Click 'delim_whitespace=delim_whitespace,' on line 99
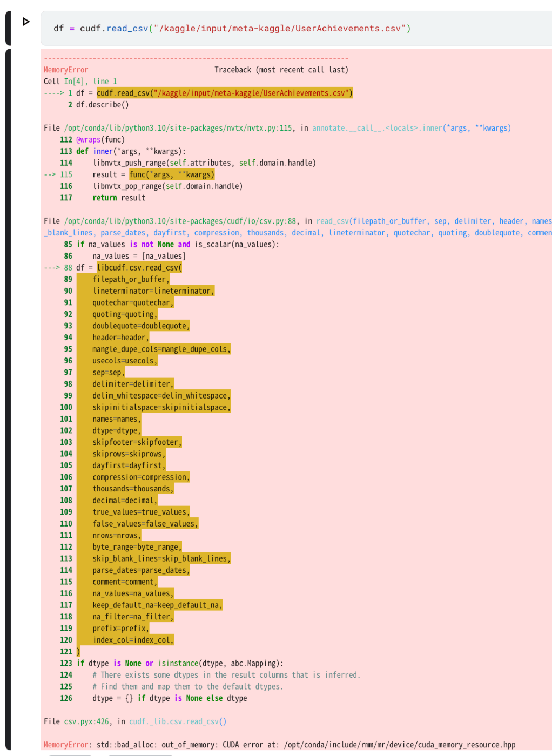 (x=161, y=396)
